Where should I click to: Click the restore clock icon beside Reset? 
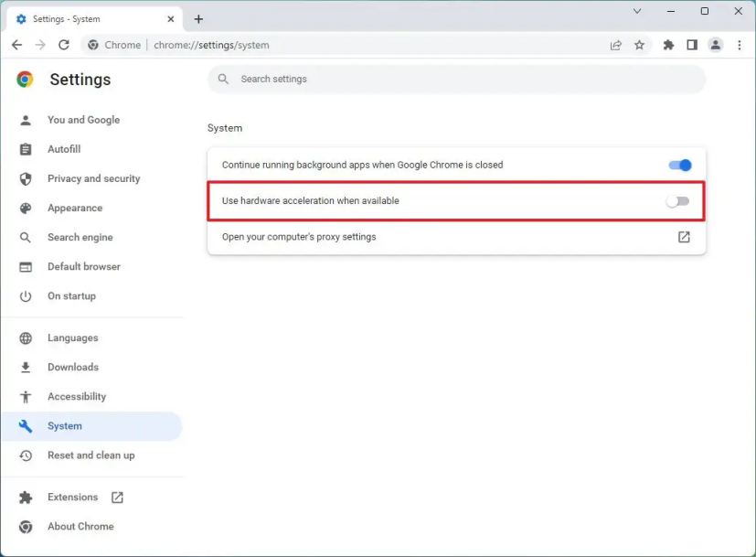click(x=26, y=455)
